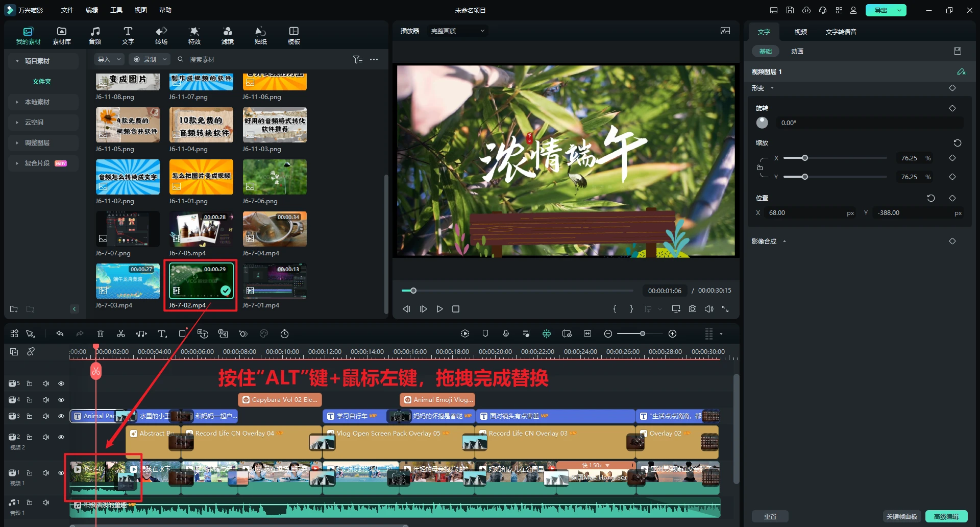Select the text tool in timeline toolbar
This screenshot has height=527, width=980.
click(162, 333)
